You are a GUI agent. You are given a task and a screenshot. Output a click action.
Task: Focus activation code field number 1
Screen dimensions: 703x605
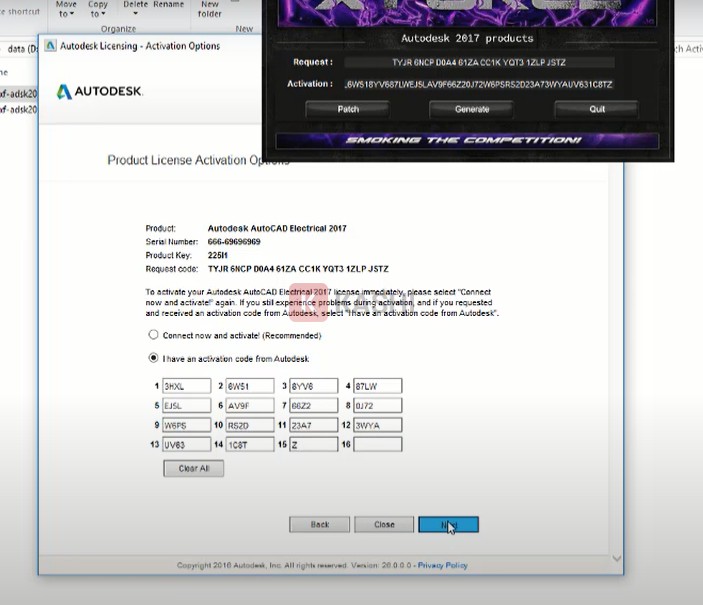[186, 386]
